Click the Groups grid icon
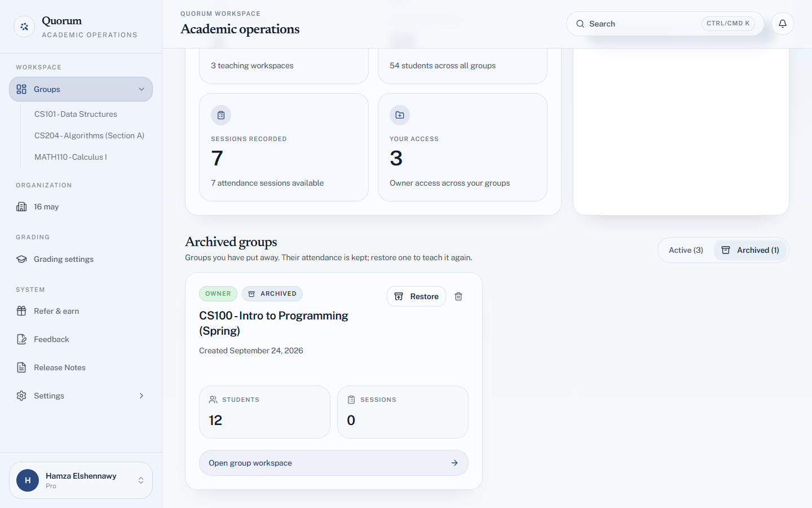The width and height of the screenshot is (812, 508). [x=21, y=89]
